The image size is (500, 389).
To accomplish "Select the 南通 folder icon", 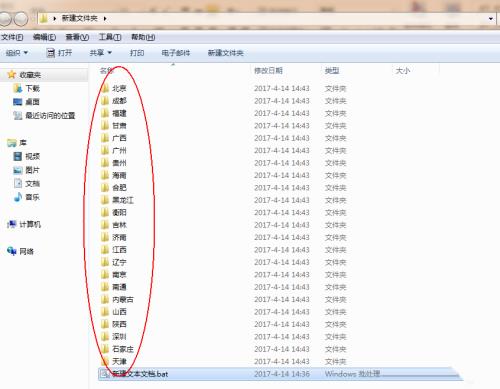I will (x=105, y=287).
